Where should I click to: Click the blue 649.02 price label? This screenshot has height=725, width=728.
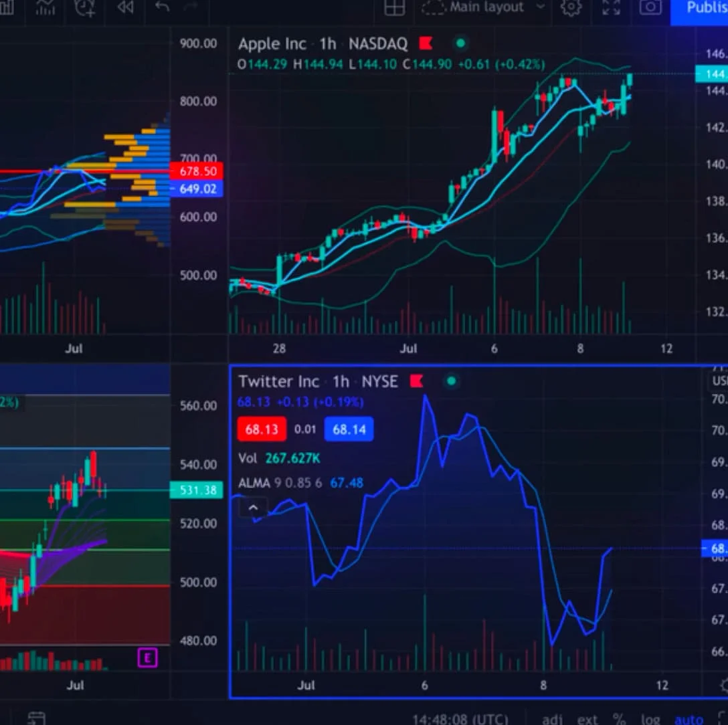(197, 189)
